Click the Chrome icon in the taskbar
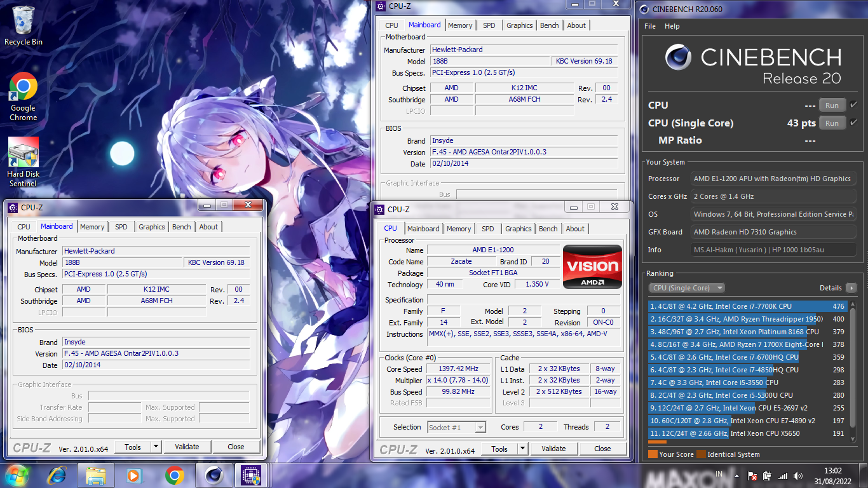Viewport: 868px width, 488px height. click(x=174, y=475)
